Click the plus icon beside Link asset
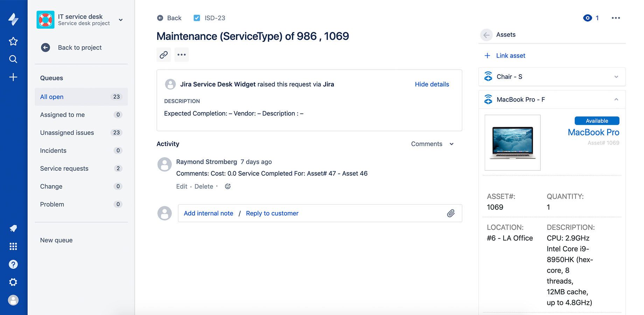Screen dimensions: 644x315 click(487, 56)
